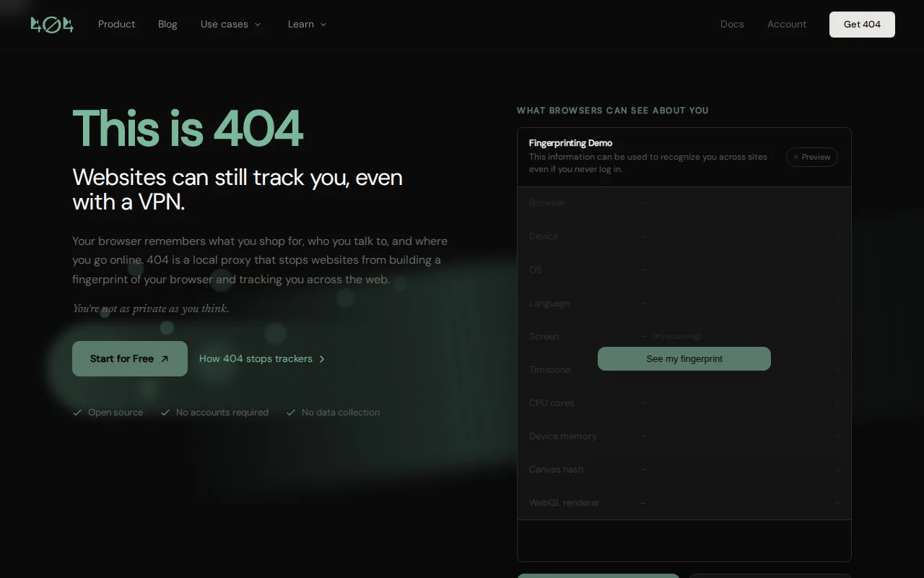Click the See my fingerprint button
This screenshot has width=924, height=578.
[x=684, y=358]
